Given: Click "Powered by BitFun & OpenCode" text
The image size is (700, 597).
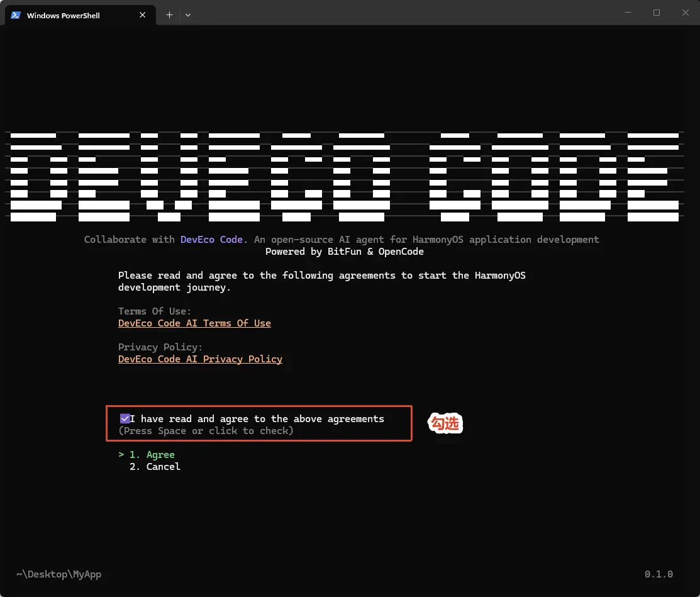Looking at the screenshot, I should (344, 252).
